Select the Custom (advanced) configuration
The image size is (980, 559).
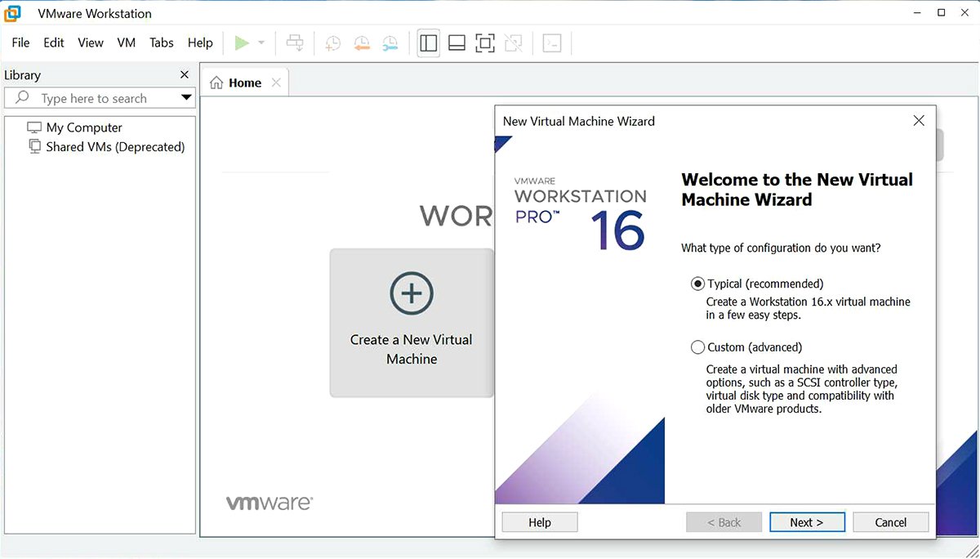698,347
